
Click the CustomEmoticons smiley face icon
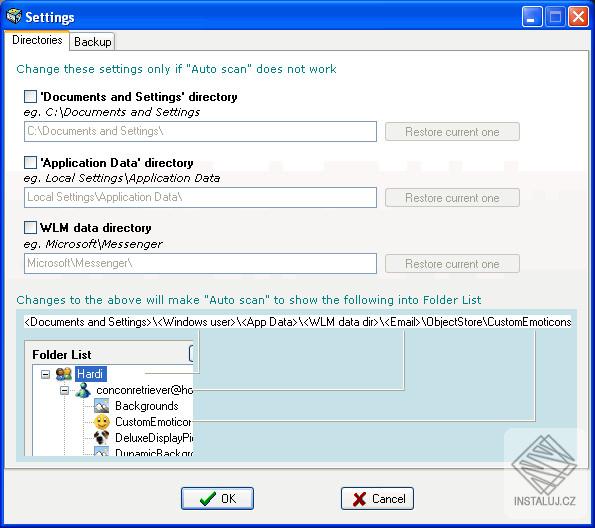pyautogui.click(x=101, y=422)
